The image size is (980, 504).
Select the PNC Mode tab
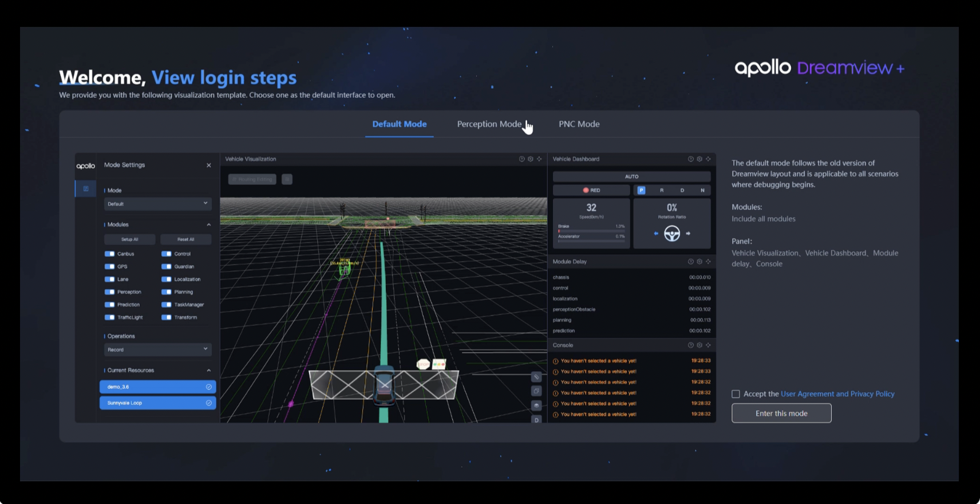pos(579,124)
